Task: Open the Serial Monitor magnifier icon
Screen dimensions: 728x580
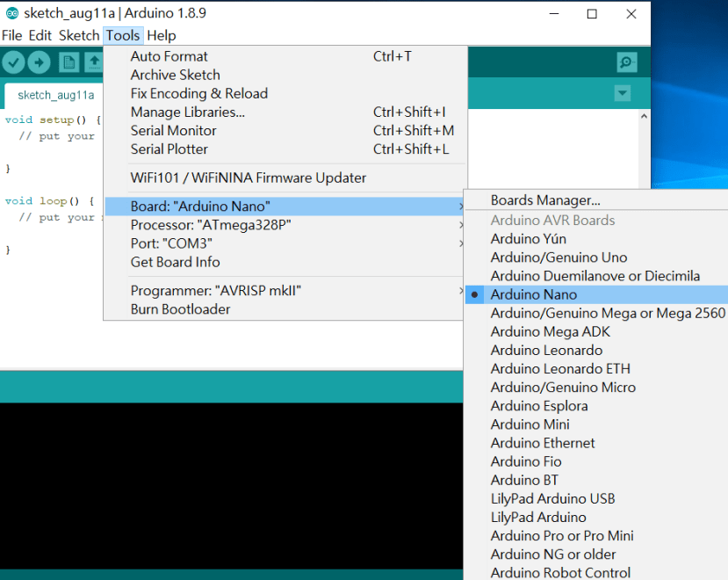Action: [x=626, y=62]
